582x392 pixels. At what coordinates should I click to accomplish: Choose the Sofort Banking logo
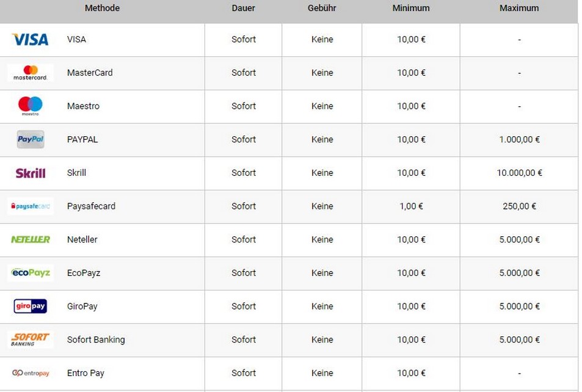31,339
